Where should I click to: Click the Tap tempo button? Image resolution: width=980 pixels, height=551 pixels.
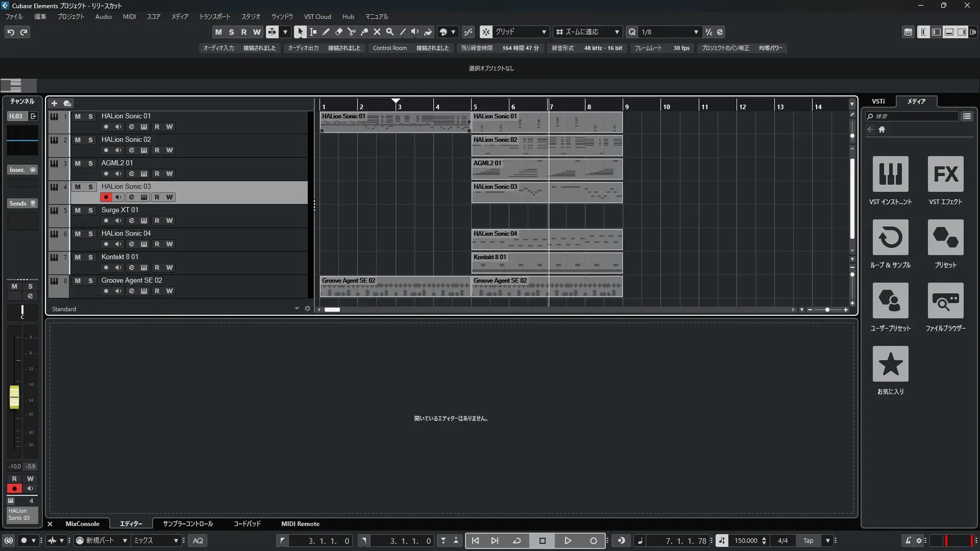click(808, 540)
